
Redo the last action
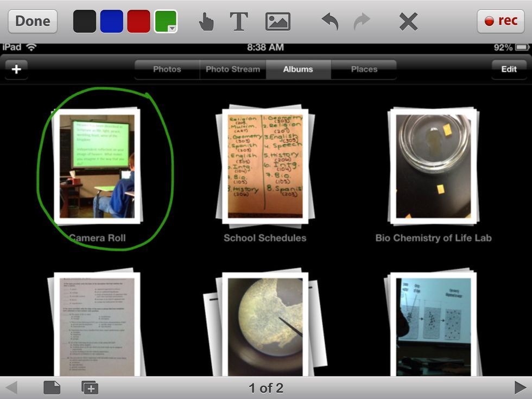pos(362,22)
